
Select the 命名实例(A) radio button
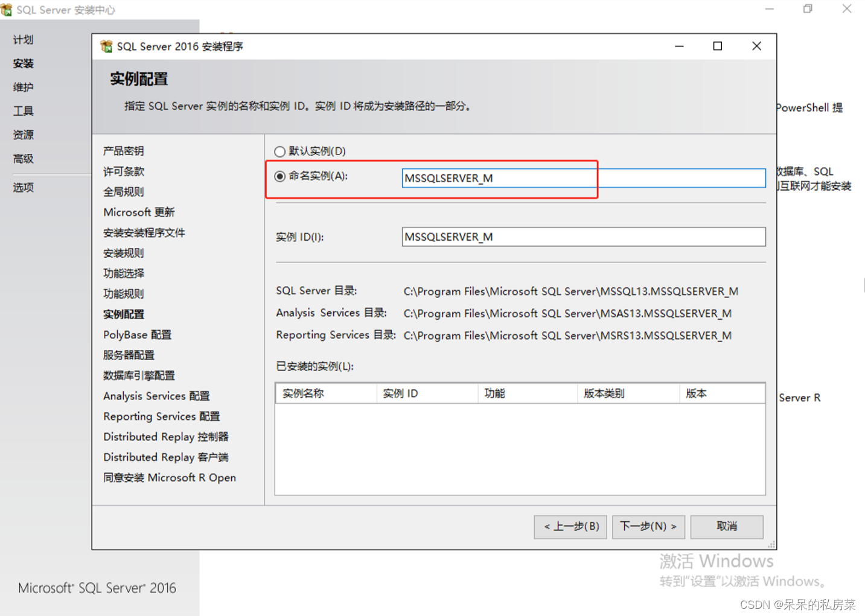click(x=279, y=176)
